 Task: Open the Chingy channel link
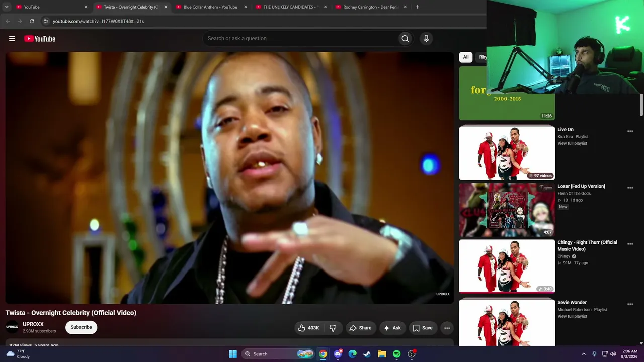(x=563, y=256)
